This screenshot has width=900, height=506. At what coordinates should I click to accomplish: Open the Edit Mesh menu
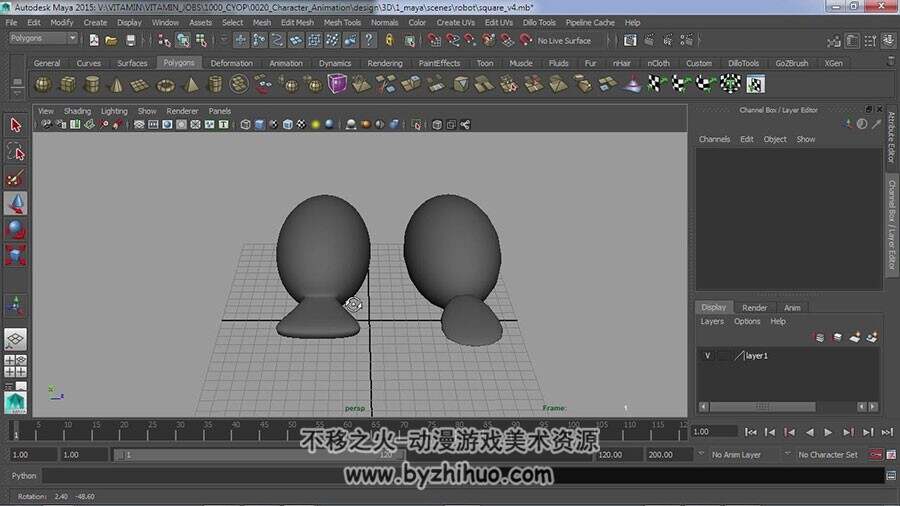pyautogui.click(x=297, y=22)
